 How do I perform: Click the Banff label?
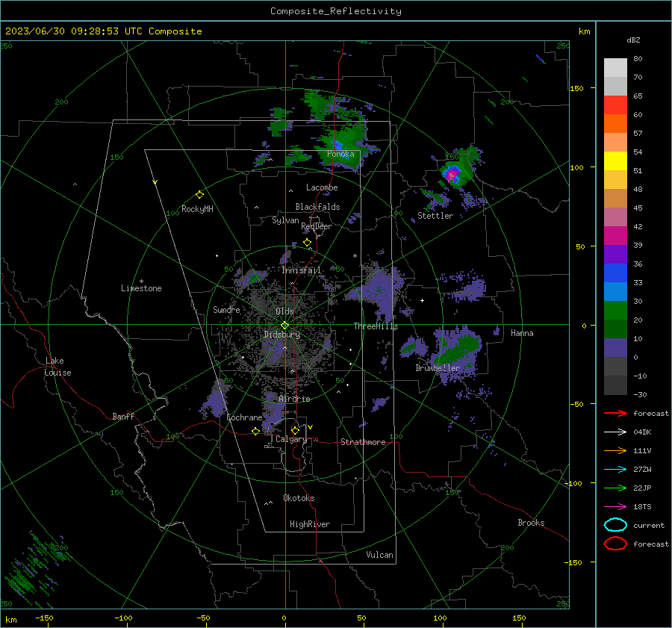click(123, 416)
